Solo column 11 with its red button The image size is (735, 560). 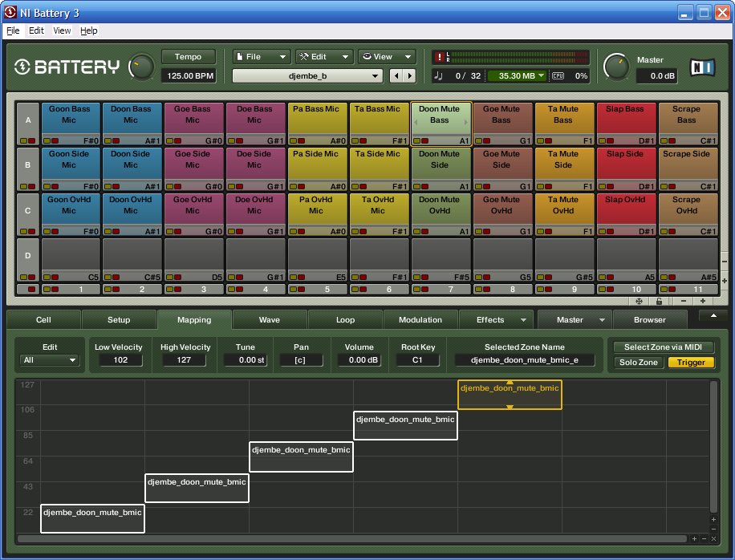(672, 289)
